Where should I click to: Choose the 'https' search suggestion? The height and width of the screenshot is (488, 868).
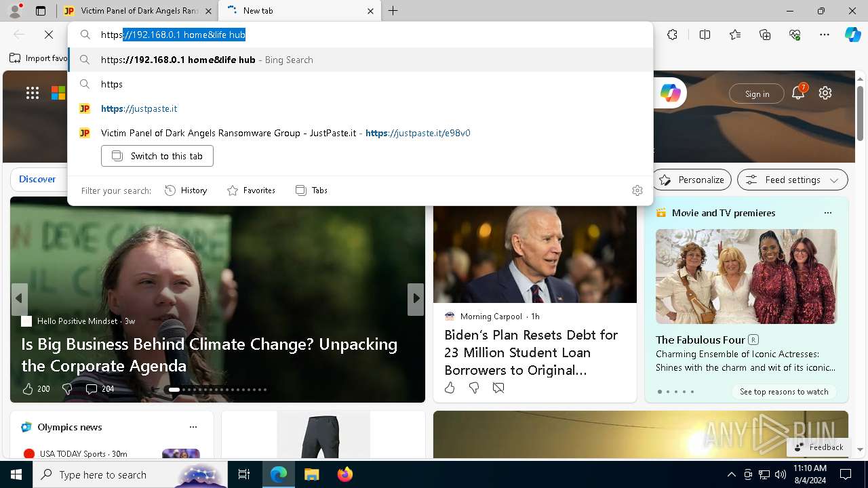click(x=360, y=84)
